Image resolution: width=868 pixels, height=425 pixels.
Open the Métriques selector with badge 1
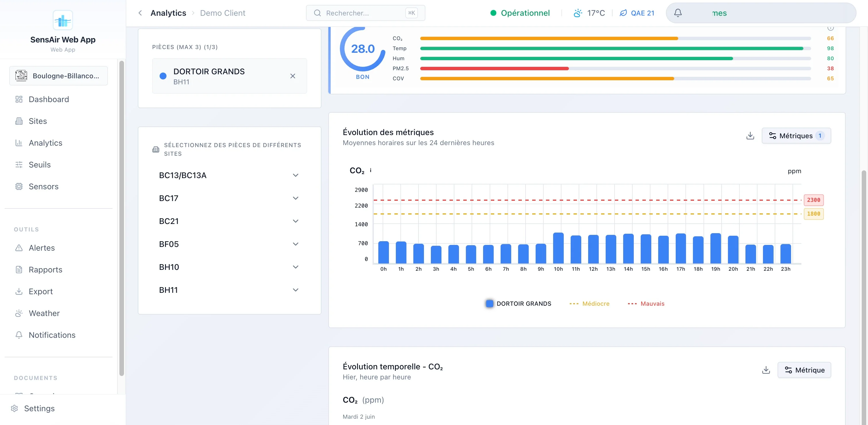pyautogui.click(x=796, y=136)
